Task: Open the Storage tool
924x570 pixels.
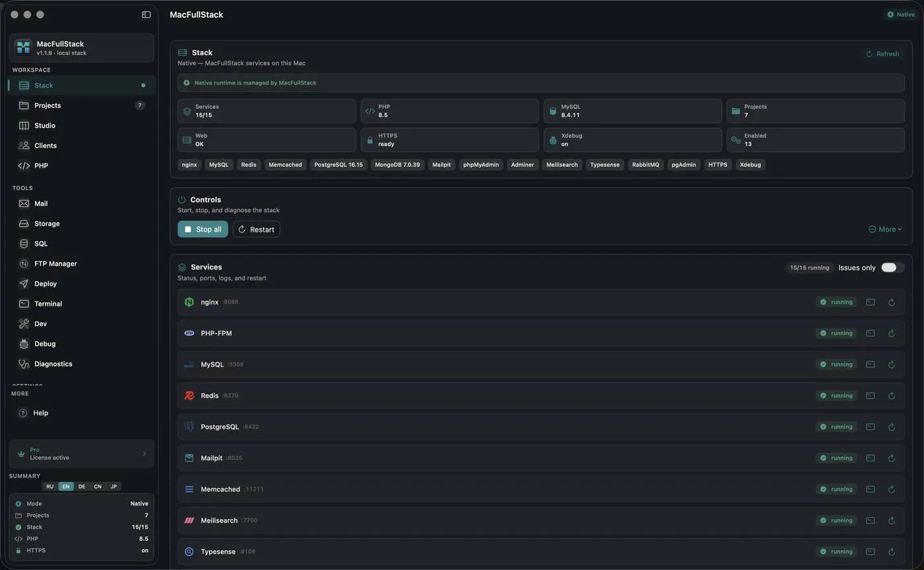Action: (82, 224)
